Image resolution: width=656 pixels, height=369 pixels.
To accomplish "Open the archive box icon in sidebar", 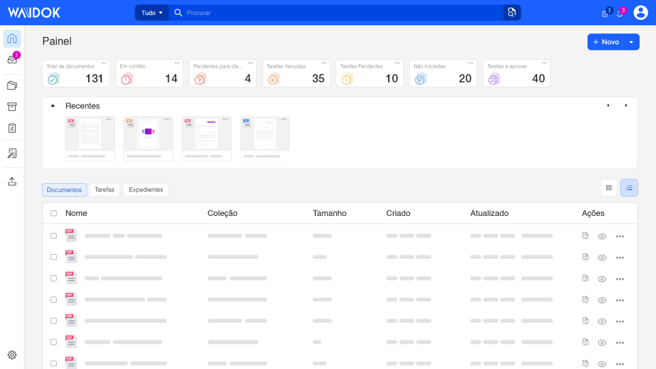I will click(12, 107).
